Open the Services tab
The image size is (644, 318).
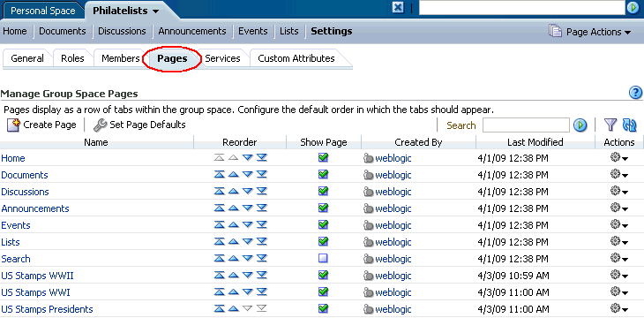(222, 58)
